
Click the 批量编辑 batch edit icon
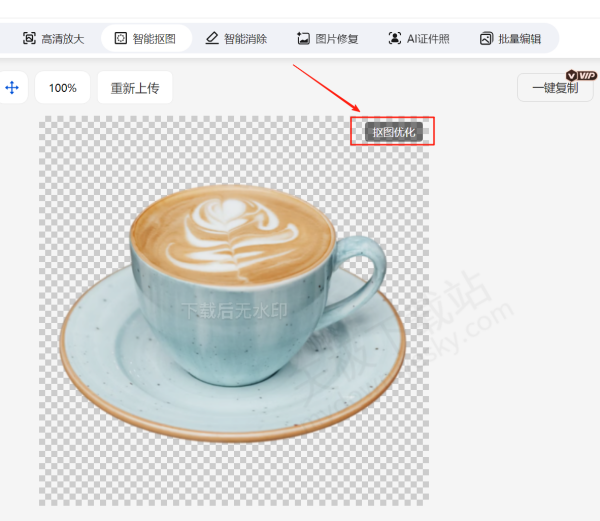pos(486,39)
